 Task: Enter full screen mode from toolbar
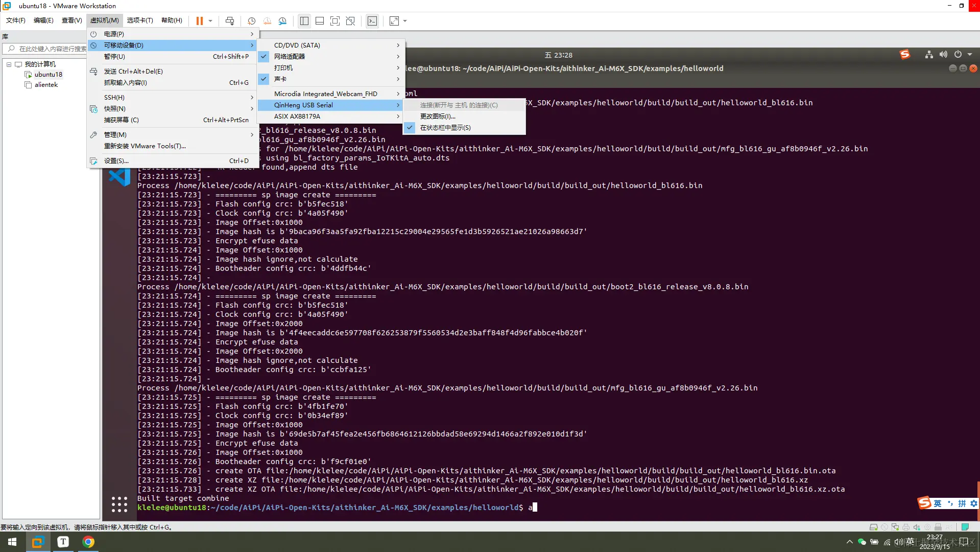(335, 21)
